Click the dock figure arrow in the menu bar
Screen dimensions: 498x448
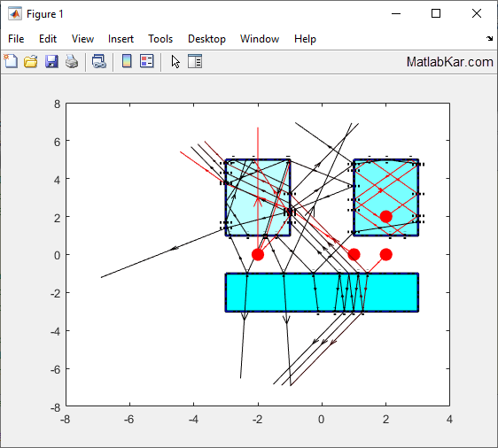tap(489, 39)
